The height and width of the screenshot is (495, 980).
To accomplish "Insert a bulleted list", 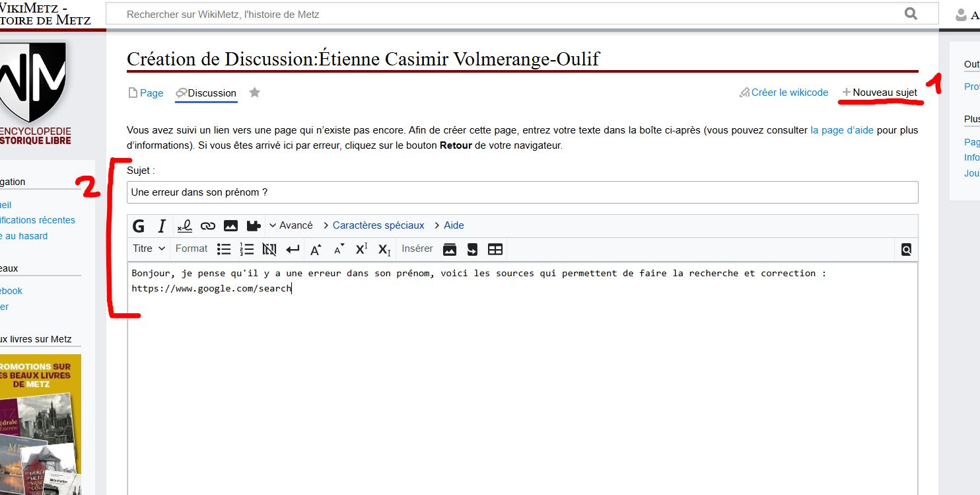I will (x=224, y=249).
